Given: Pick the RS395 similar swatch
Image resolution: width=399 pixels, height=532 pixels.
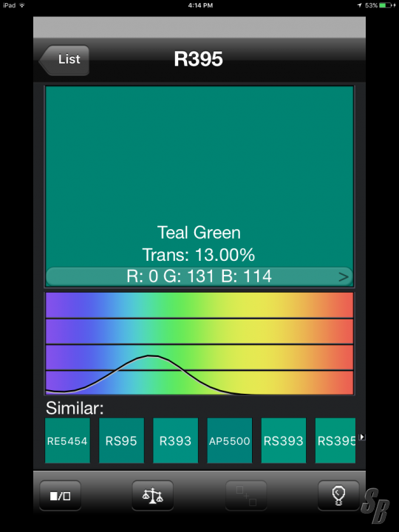Looking at the screenshot, I should coord(335,440).
